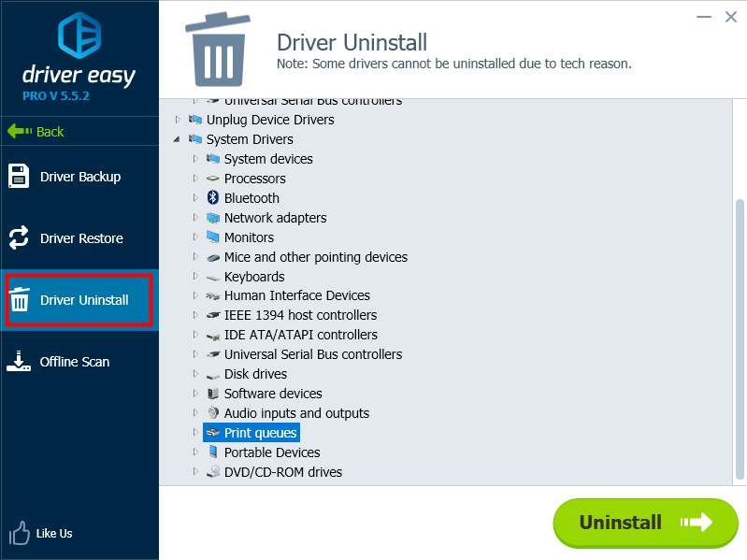Expand the Network adapters node

tap(194, 217)
